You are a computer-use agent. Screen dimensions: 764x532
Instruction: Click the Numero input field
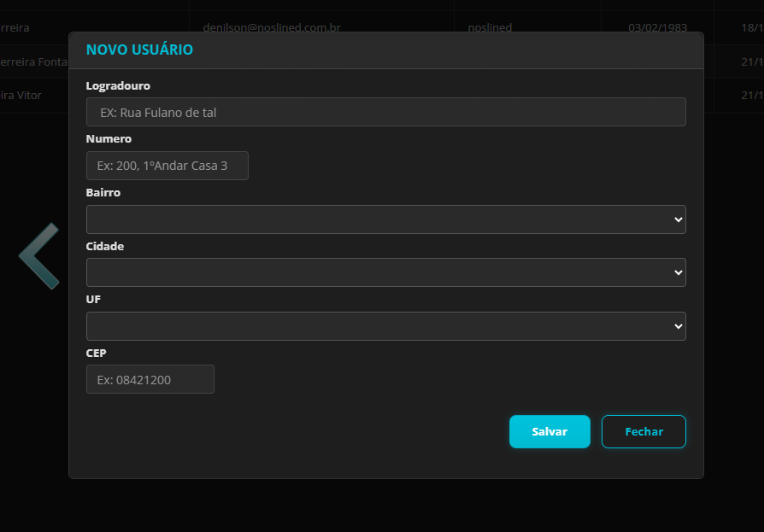167,166
